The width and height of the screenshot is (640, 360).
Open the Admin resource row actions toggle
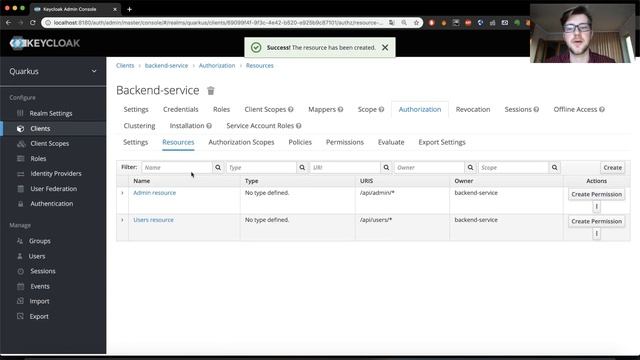(596, 207)
